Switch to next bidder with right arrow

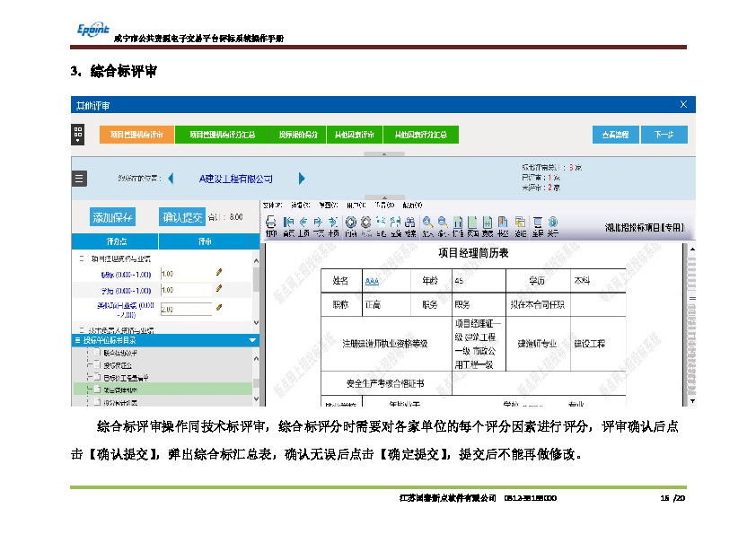(x=303, y=179)
